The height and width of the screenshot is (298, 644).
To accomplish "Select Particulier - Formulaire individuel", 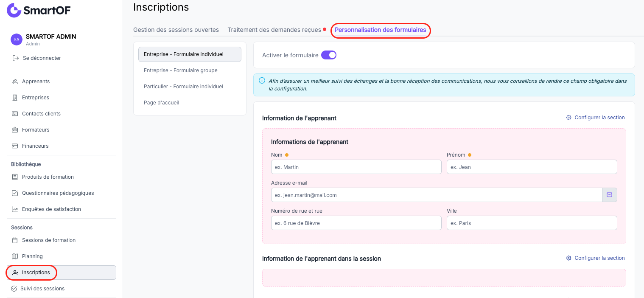I will pyautogui.click(x=190, y=87).
